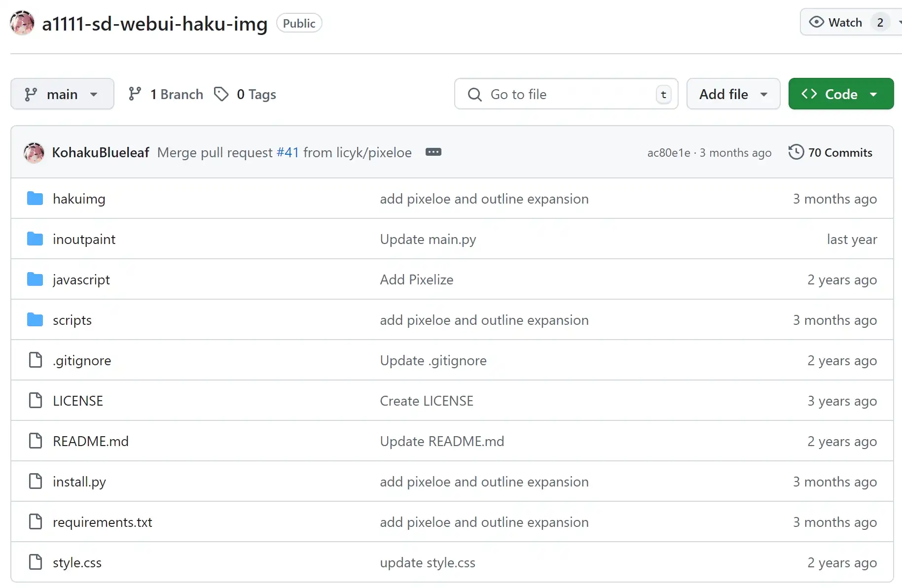
Task: Focus the Go to file search field
Action: coord(566,94)
